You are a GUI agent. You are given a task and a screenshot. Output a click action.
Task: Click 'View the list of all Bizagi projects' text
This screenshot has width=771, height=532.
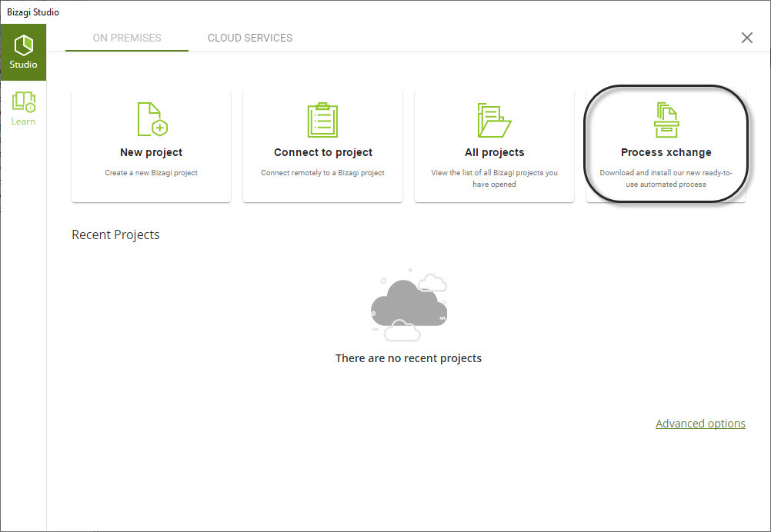point(494,178)
